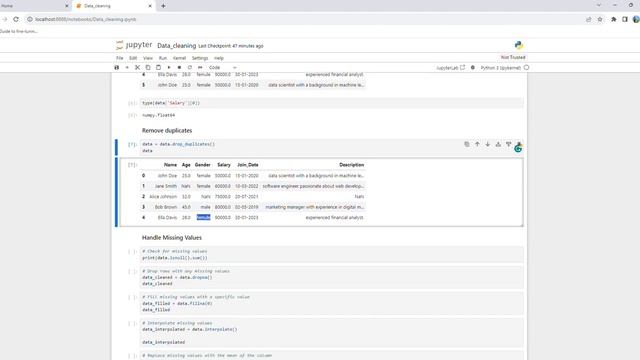The image size is (640, 360).
Task: Insert a cell above from the cell toolbar
Action: point(498,144)
